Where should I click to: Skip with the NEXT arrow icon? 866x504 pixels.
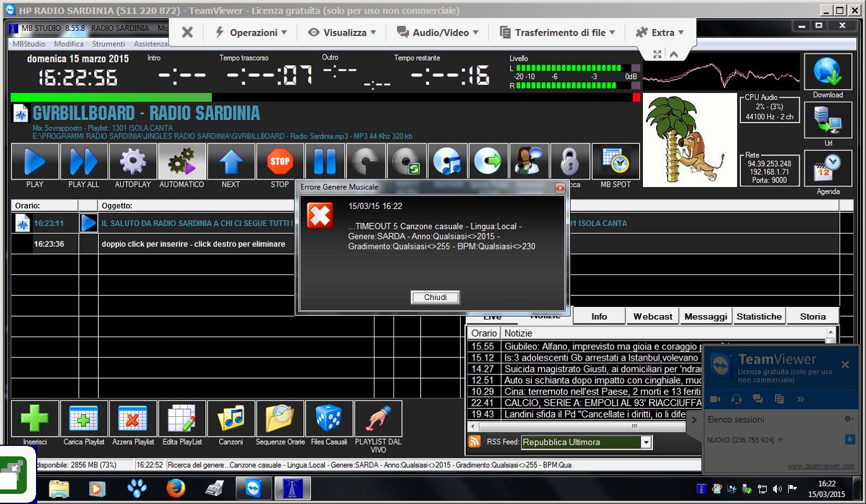point(231,162)
